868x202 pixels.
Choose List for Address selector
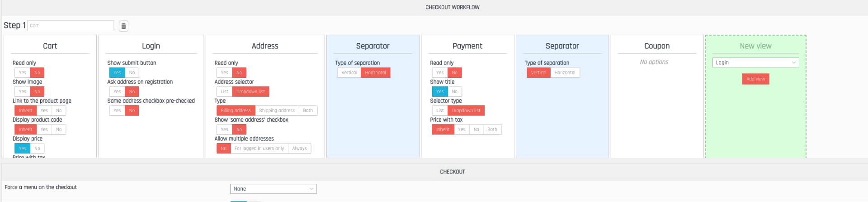pos(224,92)
